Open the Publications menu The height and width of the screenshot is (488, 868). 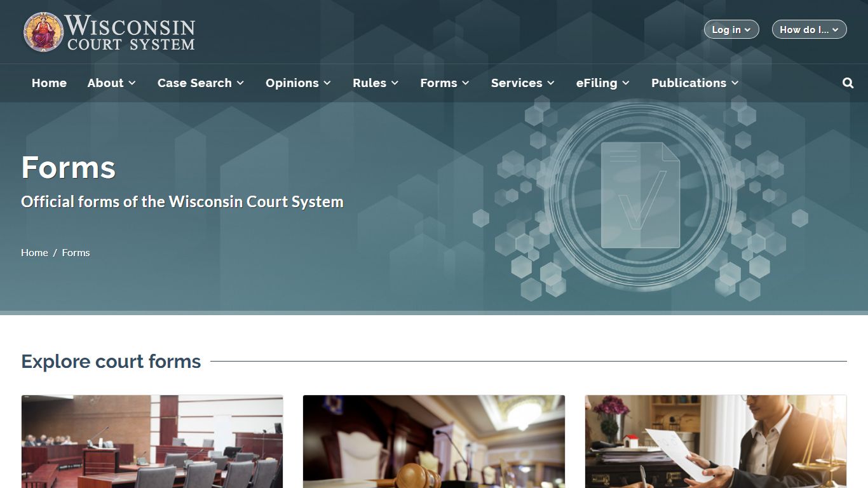pos(695,83)
